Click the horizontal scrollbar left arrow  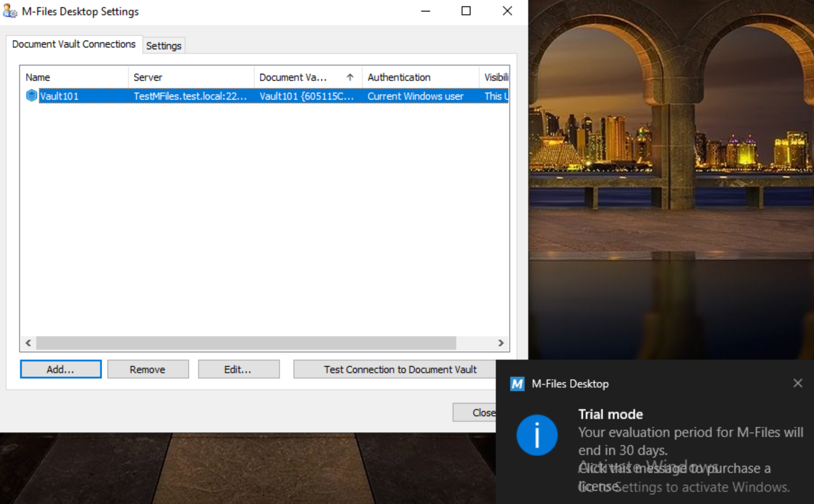(x=28, y=343)
